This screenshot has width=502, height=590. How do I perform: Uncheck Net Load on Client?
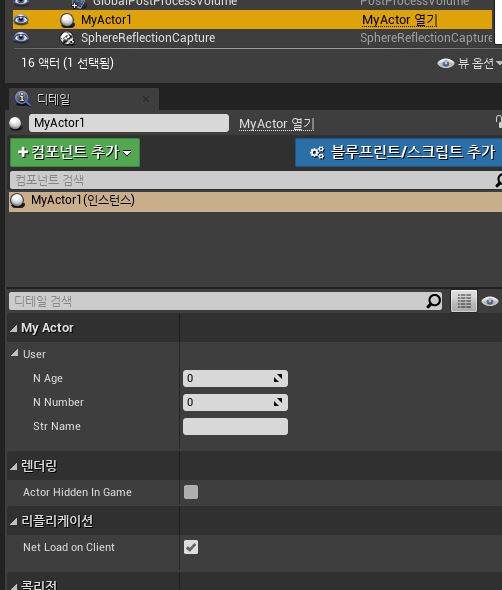191,547
